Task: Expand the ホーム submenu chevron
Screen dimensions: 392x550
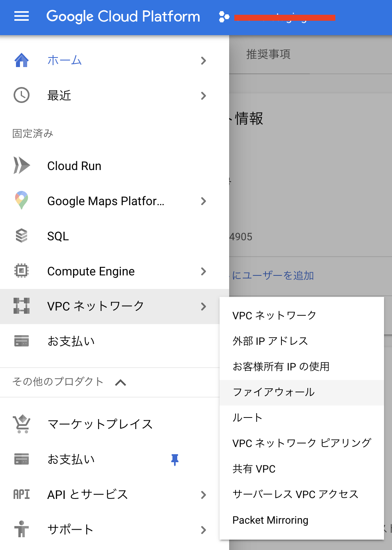Action: [204, 61]
